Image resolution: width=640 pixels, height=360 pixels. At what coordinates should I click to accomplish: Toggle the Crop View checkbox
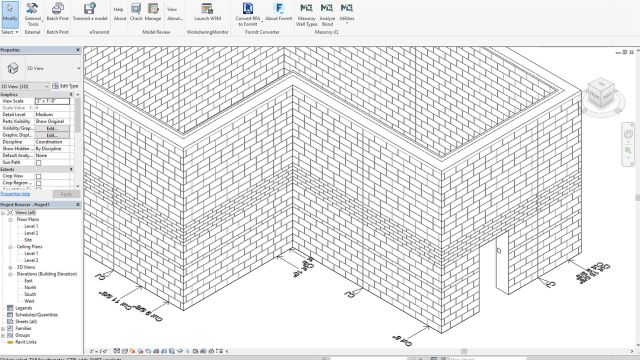point(38,176)
